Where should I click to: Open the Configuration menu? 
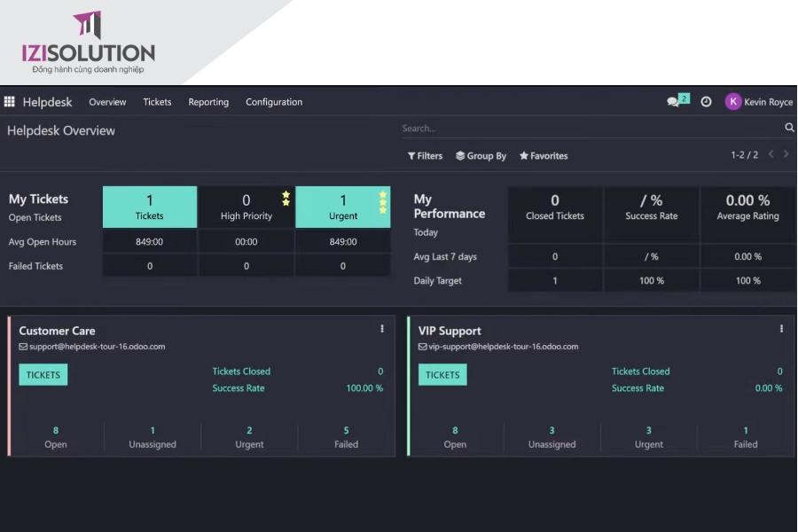click(274, 102)
